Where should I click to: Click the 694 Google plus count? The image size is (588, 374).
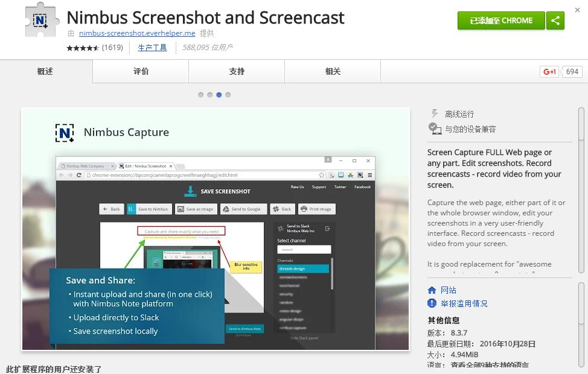(572, 72)
